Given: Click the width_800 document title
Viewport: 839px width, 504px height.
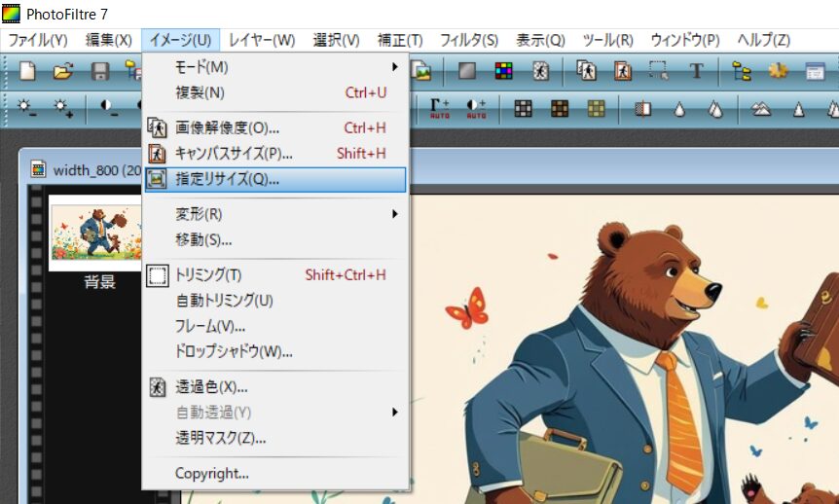Looking at the screenshot, I should [97, 170].
